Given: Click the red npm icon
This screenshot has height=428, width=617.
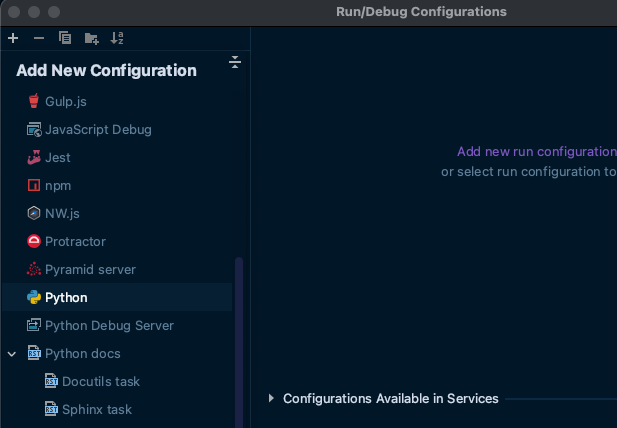Looking at the screenshot, I should click(34, 185).
